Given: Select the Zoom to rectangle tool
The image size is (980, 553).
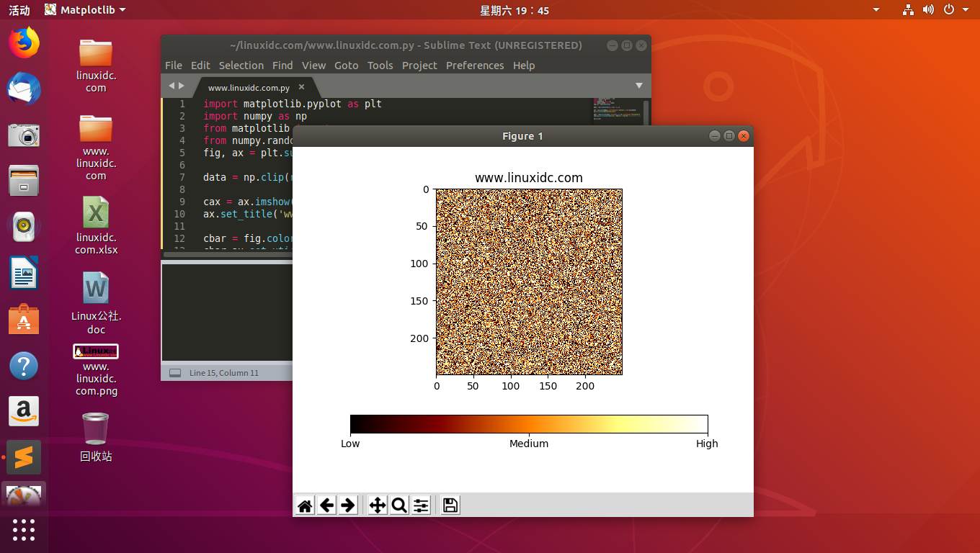Looking at the screenshot, I should (x=399, y=505).
